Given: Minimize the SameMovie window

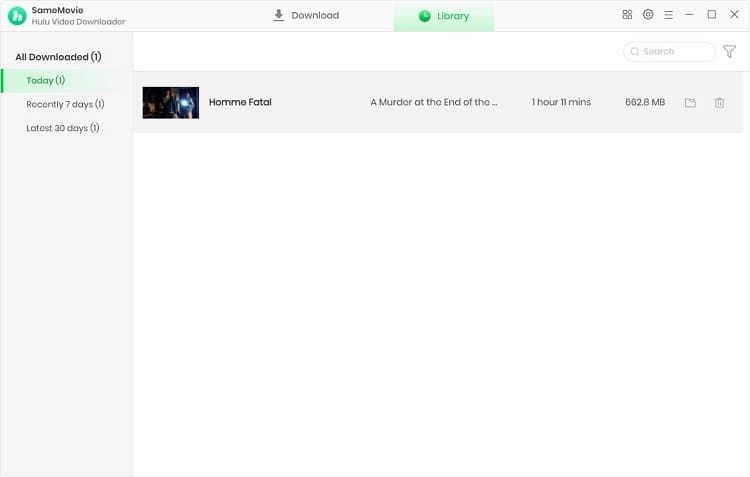Looking at the screenshot, I should click(689, 15).
